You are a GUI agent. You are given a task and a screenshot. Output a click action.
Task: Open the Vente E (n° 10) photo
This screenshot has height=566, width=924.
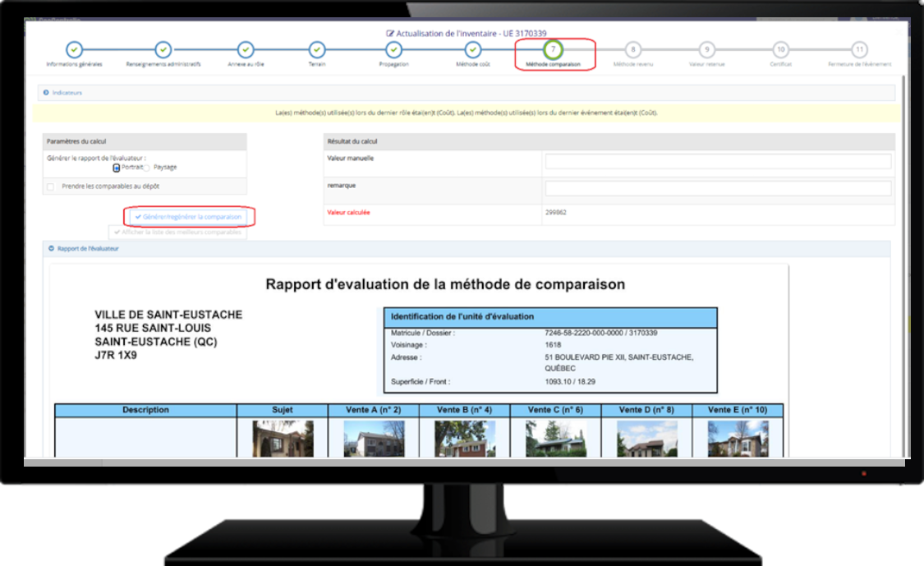click(x=738, y=439)
